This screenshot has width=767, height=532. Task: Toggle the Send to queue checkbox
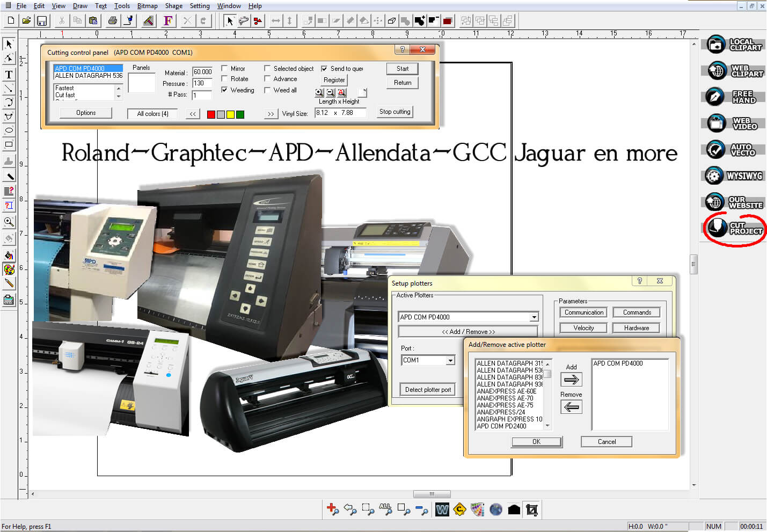[x=324, y=69]
